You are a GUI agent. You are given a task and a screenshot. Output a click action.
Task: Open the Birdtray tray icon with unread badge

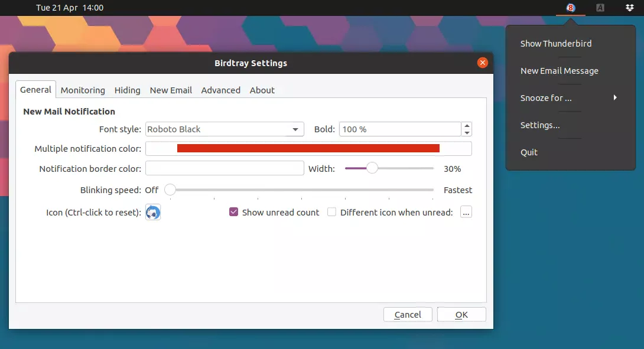click(x=571, y=8)
